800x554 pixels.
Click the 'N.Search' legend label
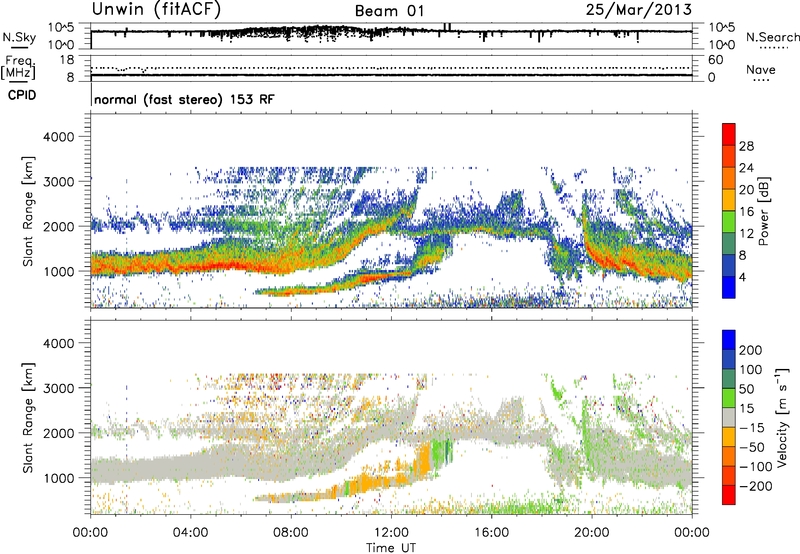(772, 37)
